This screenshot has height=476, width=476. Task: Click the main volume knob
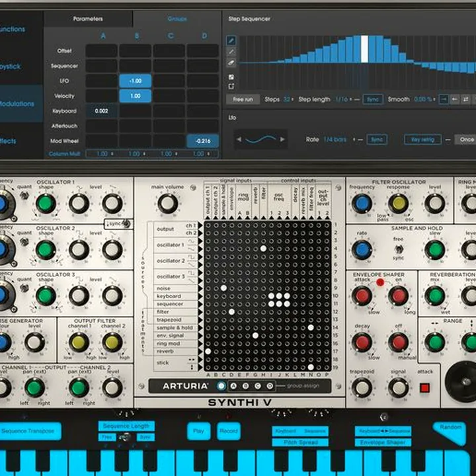click(x=167, y=204)
